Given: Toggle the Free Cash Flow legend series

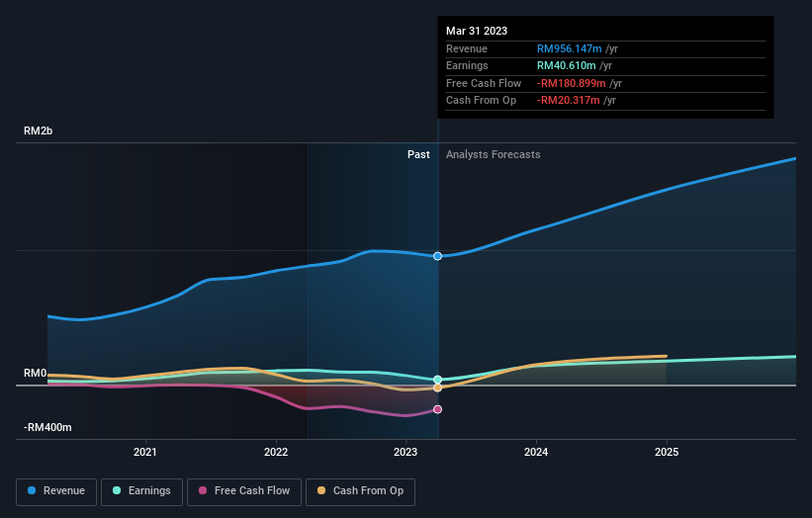Looking at the screenshot, I should click(244, 491).
